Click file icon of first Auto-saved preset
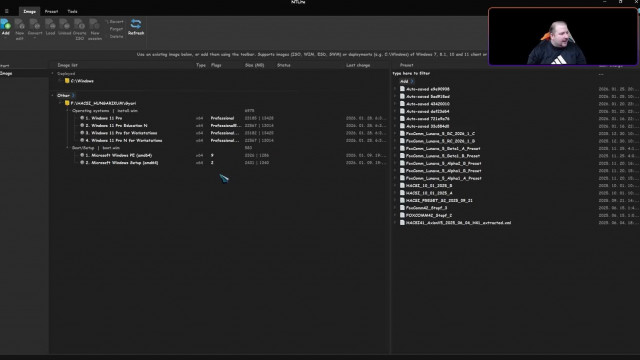The height and width of the screenshot is (360, 640). click(x=402, y=89)
